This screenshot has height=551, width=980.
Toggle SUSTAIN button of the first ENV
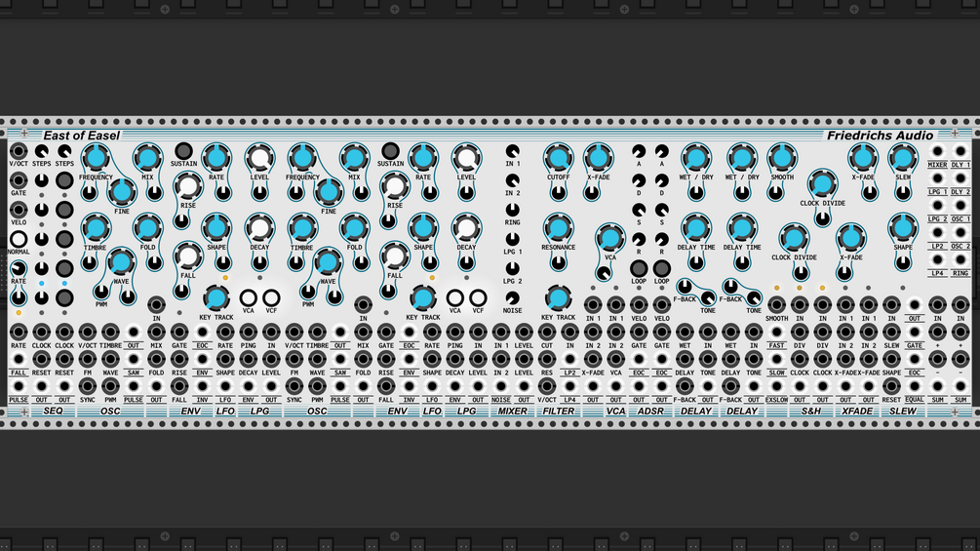pyautogui.click(x=183, y=150)
